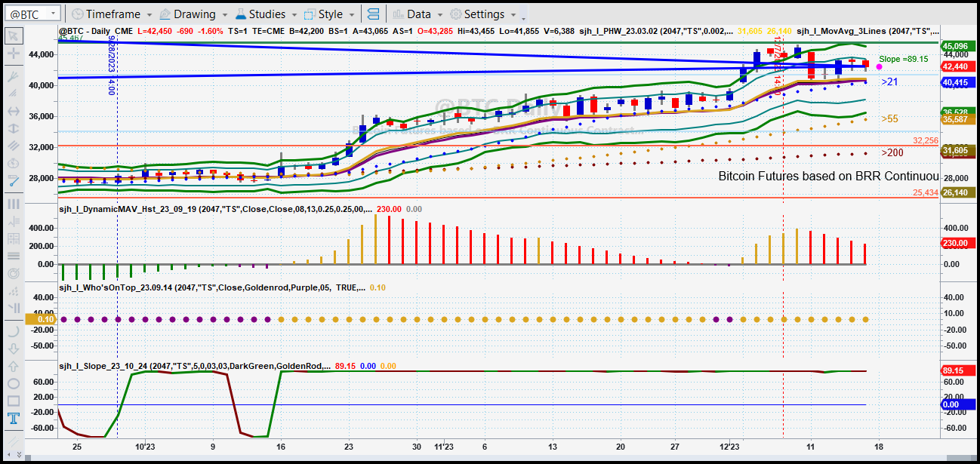Select the scattered dots regression tool
Image resolution: width=980 pixels, height=464 pixels.
tap(14, 290)
